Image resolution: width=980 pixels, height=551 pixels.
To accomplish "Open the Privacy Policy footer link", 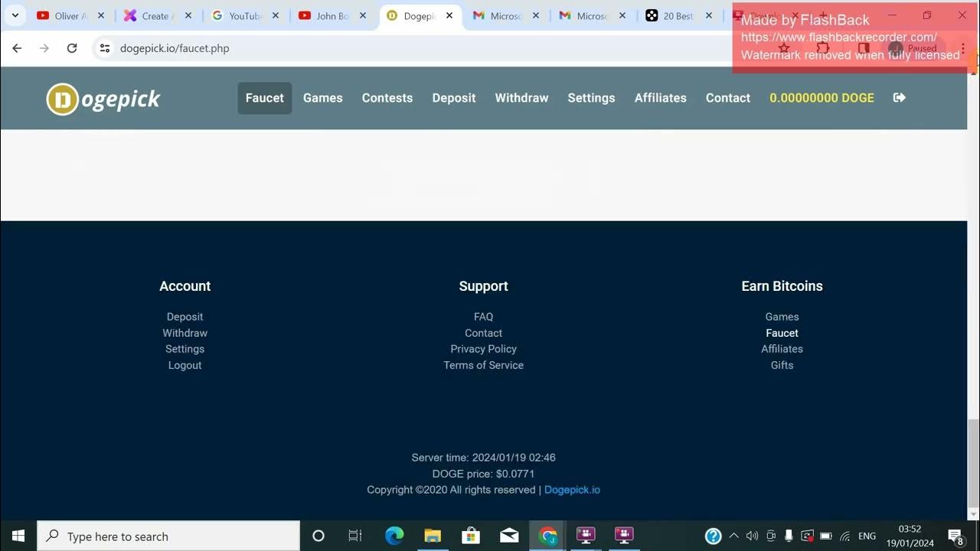I will (483, 349).
